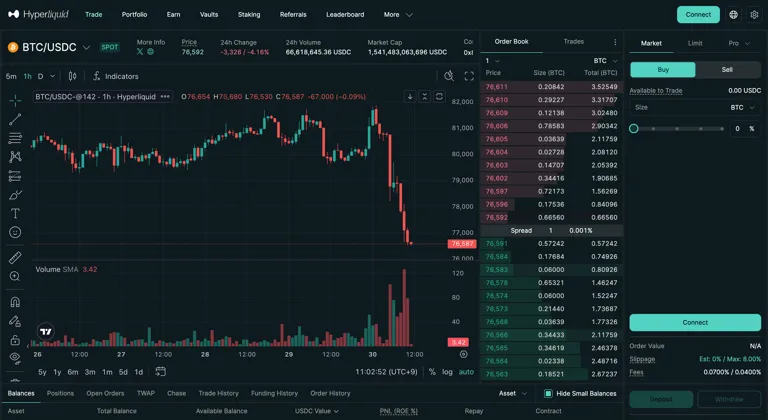This screenshot has width=768, height=420.
Task: Open the Pro order type dropdown
Action: (739, 43)
